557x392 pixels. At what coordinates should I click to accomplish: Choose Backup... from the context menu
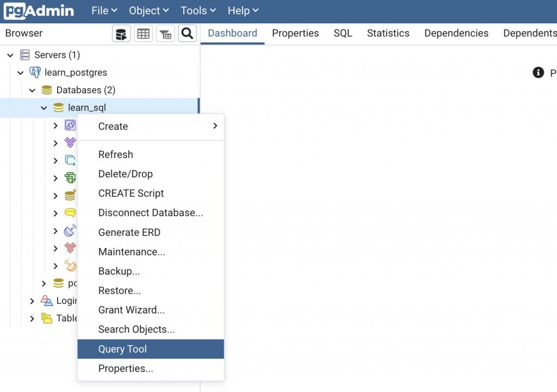[151, 271]
